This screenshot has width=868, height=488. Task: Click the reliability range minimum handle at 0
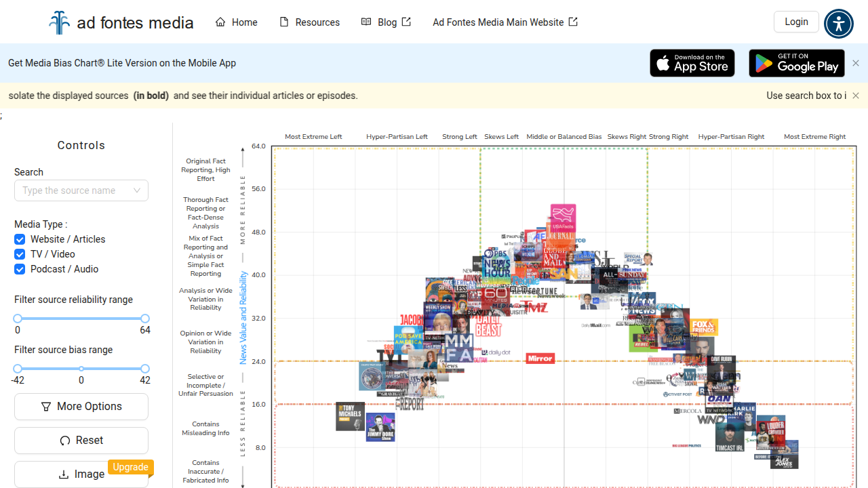tap(18, 319)
